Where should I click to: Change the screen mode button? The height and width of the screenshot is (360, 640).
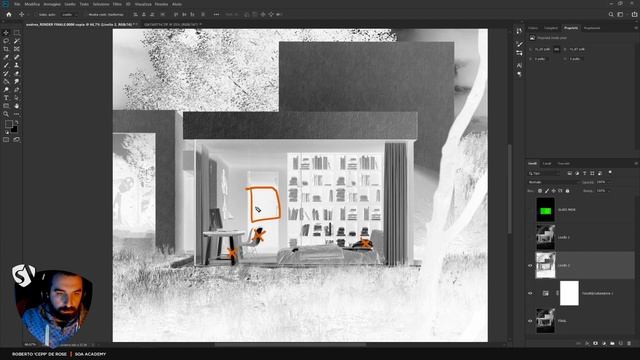[17, 140]
